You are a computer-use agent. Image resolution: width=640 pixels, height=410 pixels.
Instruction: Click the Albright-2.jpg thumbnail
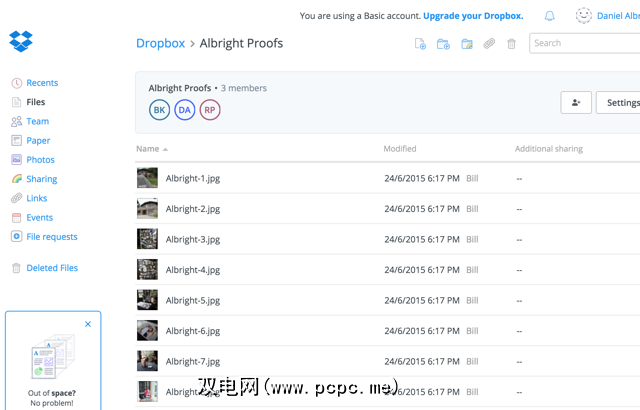click(147, 208)
